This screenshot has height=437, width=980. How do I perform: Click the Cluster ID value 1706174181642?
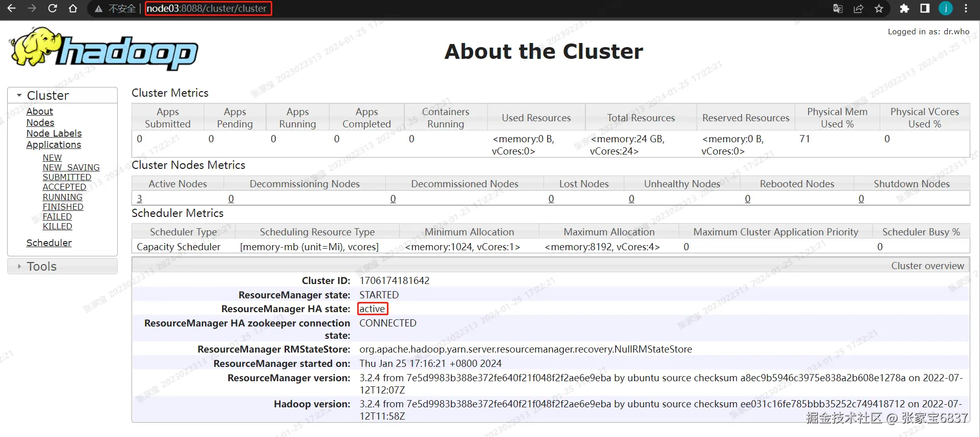(x=395, y=280)
